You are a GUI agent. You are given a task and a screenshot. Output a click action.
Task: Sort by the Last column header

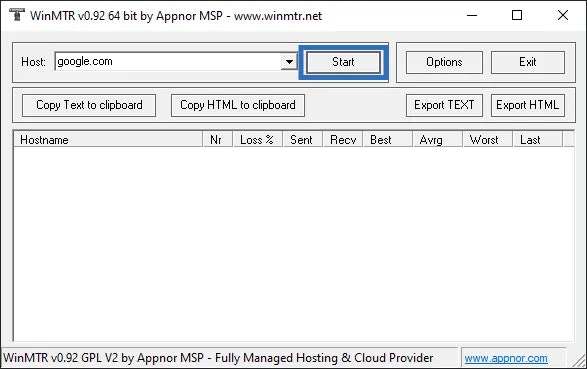[538, 140]
